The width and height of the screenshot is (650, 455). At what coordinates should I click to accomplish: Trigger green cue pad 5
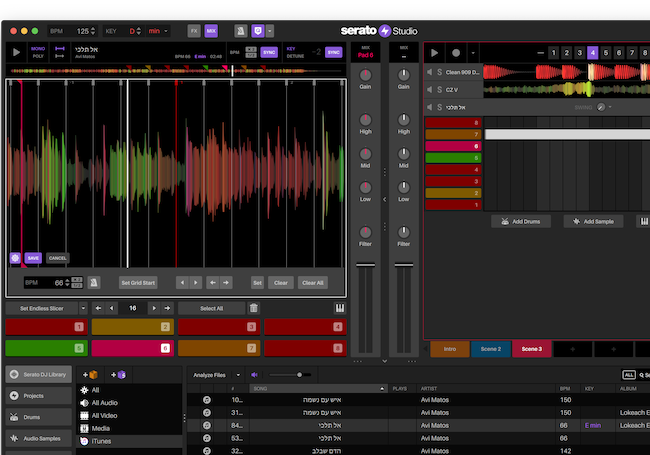pyautogui.click(x=46, y=348)
